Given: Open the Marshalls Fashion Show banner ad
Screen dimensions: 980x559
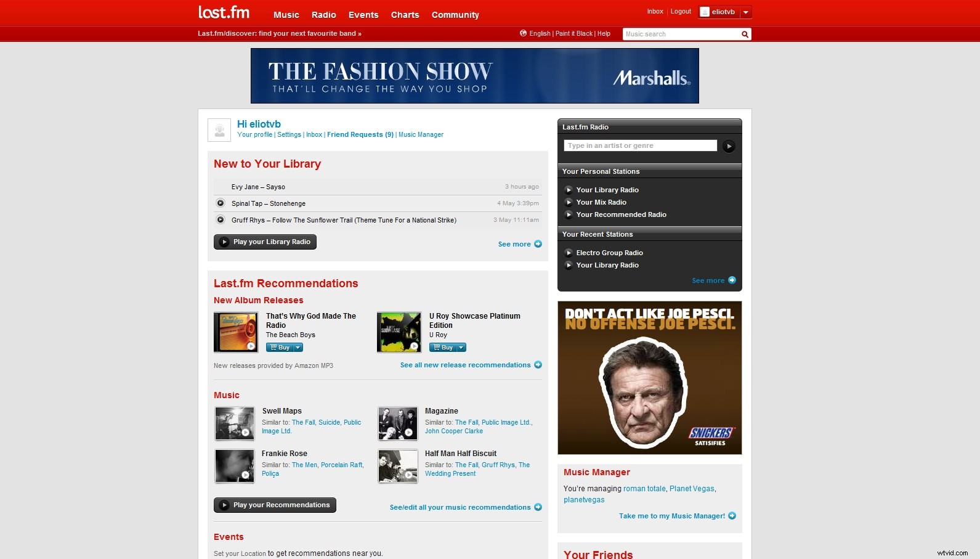Looking at the screenshot, I should [475, 76].
